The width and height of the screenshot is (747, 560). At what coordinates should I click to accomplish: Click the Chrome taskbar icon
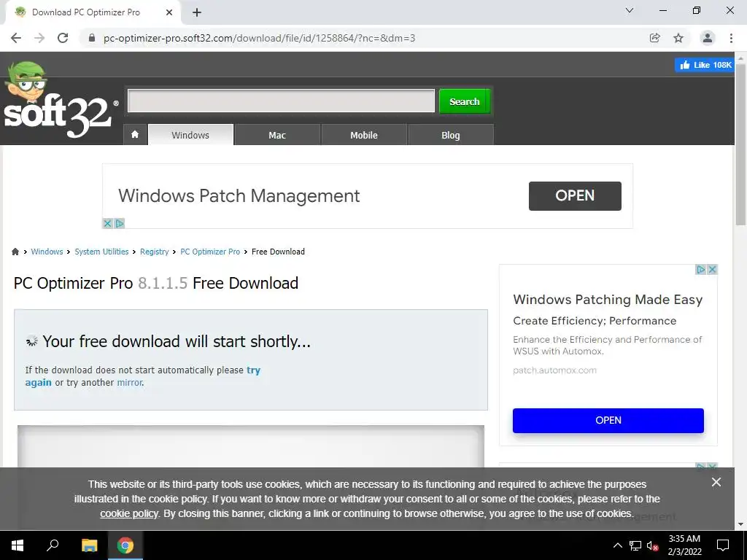click(x=125, y=545)
